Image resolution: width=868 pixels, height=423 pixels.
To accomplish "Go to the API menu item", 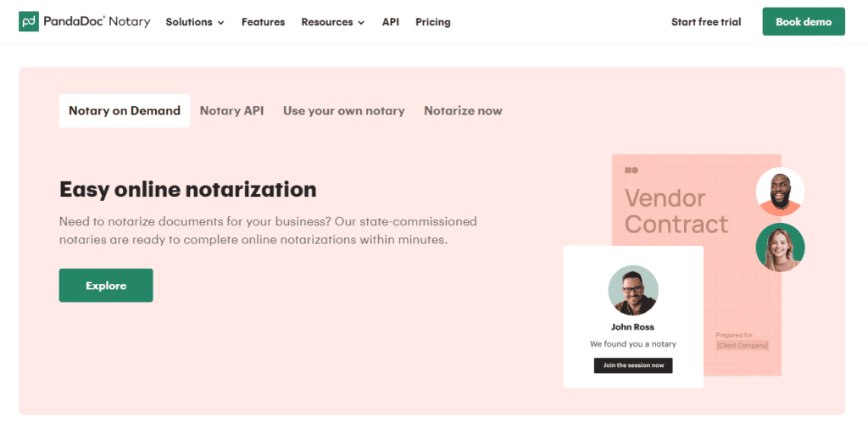I will 390,22.
